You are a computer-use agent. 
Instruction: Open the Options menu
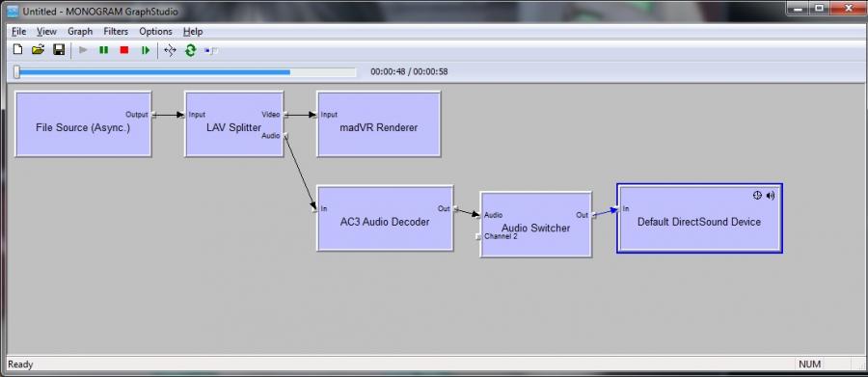155,32
